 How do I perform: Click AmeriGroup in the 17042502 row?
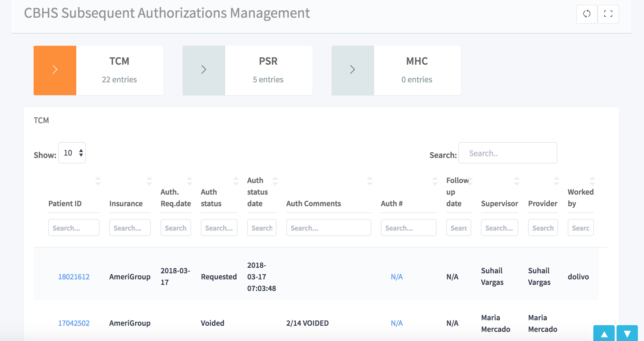click(x=130, y=323)
